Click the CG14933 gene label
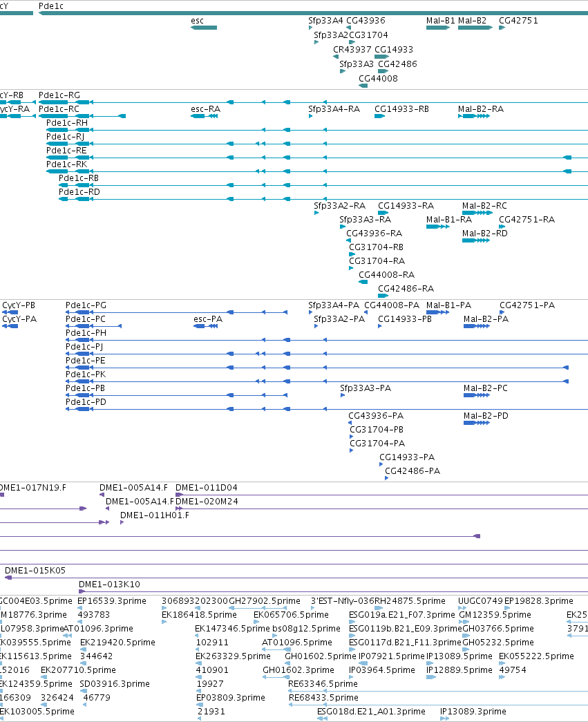Screen dimensions: 588x722 click(x=394, y=50)
